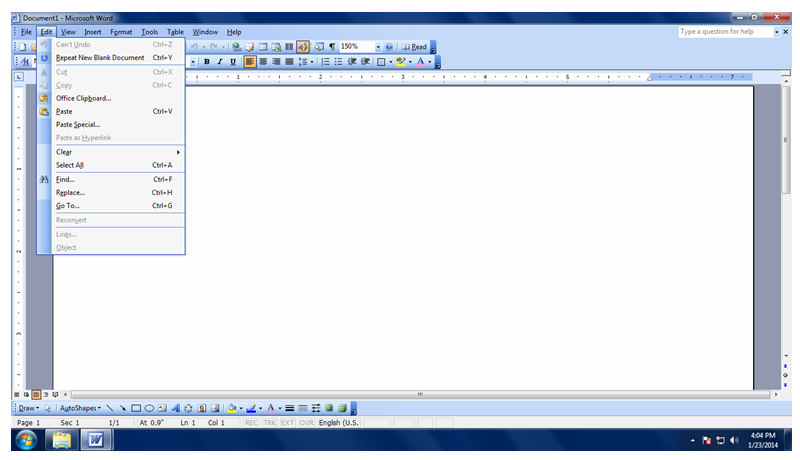Click the Insert Hyperlink icon
The height and width of the screenshot is (460, 800).
pyautogui.click(x=236, y=47)
